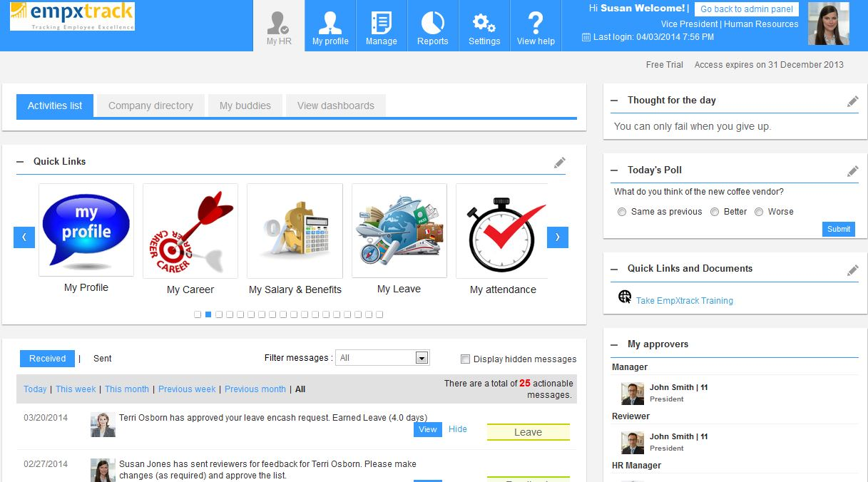Open Take EmpXtrack Training link
This screenshot has height=482, width=868.
coord(684,301)
